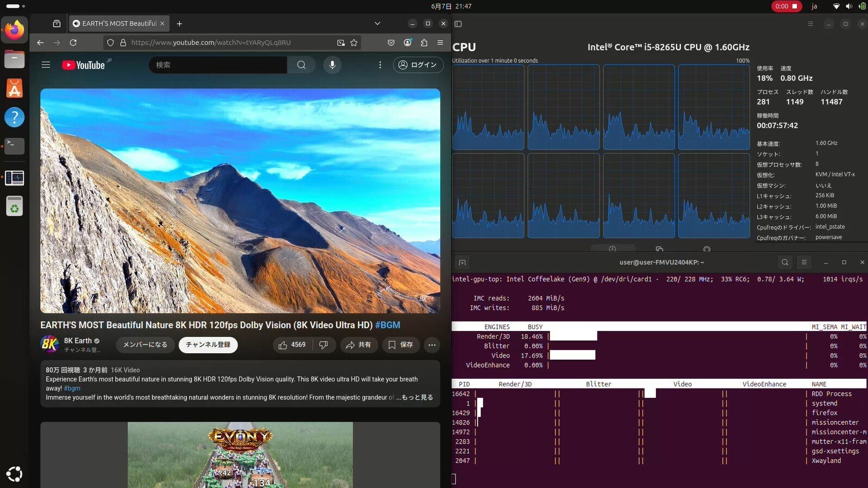Open the #bgm hashtag in the description
Screen dimensions: 868x488
72,388
